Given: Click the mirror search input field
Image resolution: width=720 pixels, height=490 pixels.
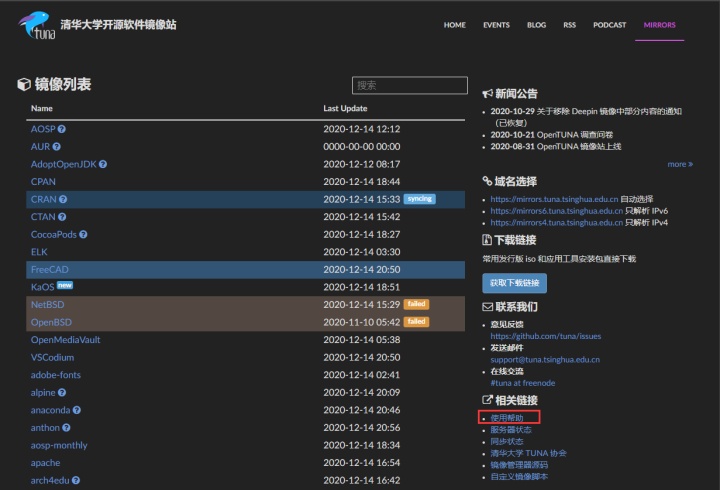Looking at the screenshot, I should click(410, 85).
